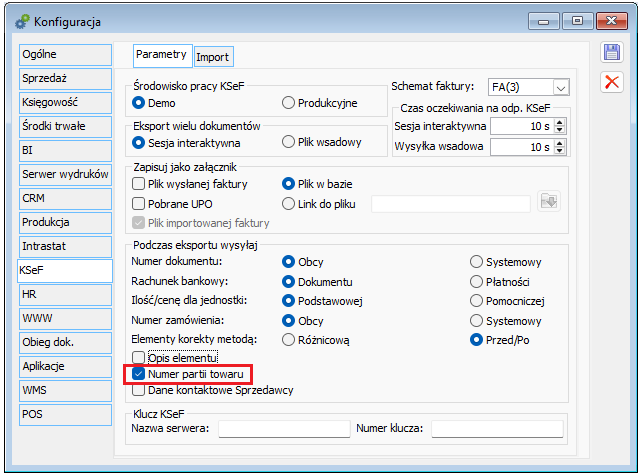Select Przed/Po correction method
This screenshot has width=642, height=476.
[x=476, y=340]
